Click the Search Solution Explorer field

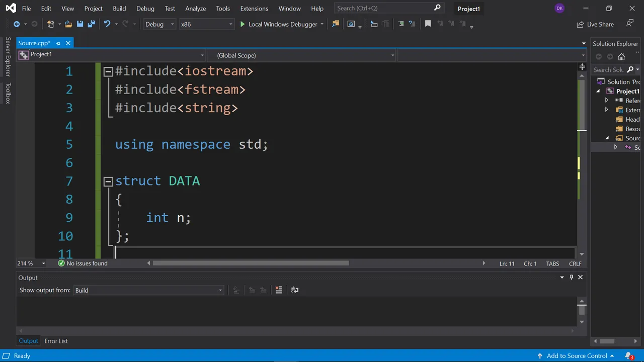click(608, 70)
